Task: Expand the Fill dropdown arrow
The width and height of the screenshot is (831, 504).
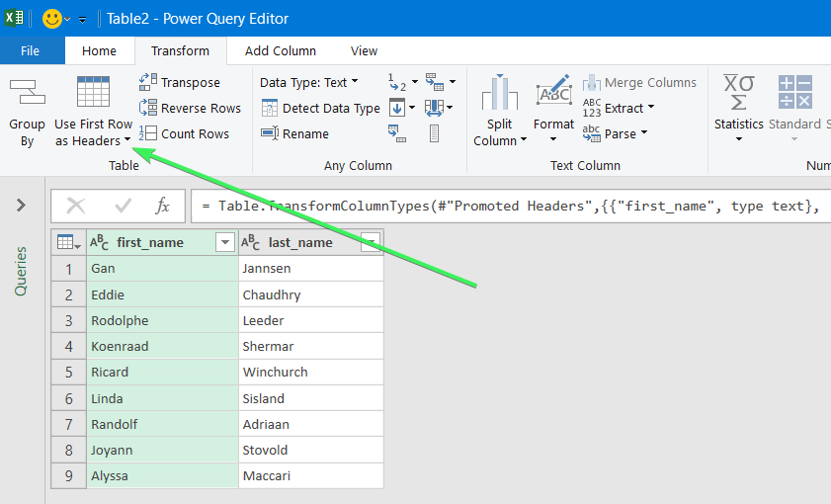Action: click(412, 108)
